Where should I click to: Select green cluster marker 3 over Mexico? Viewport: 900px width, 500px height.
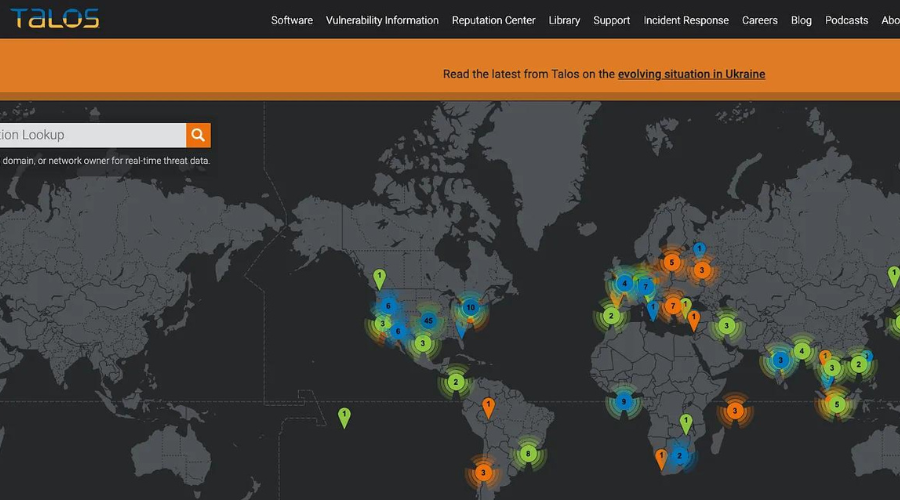423,343
